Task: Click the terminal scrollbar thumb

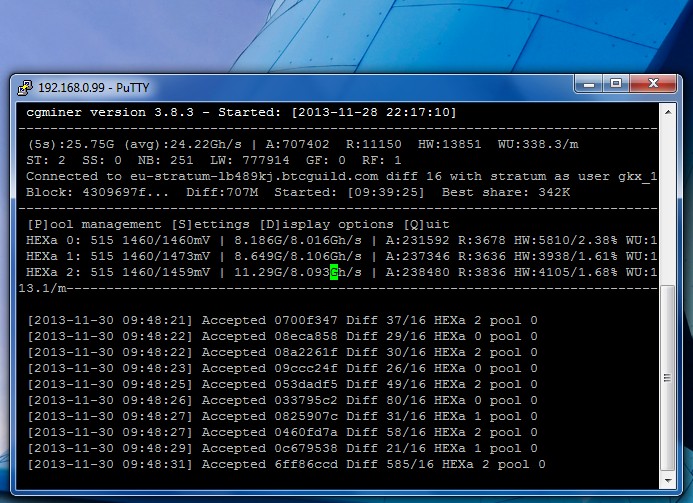Action: (667, 378)
